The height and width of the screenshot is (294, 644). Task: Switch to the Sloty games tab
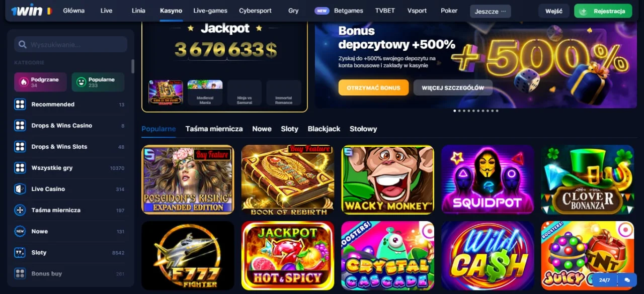(x=289, y=129)
